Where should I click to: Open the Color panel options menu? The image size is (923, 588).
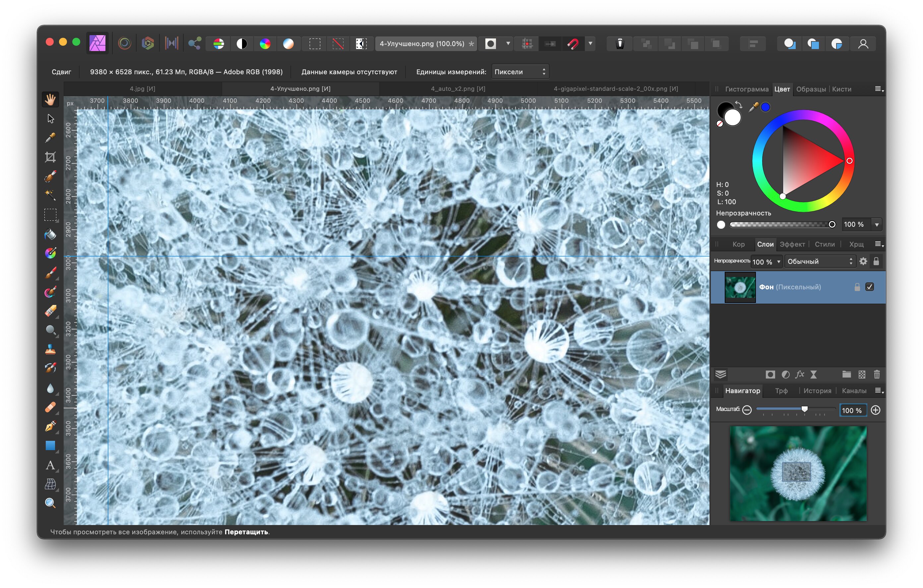879,89
